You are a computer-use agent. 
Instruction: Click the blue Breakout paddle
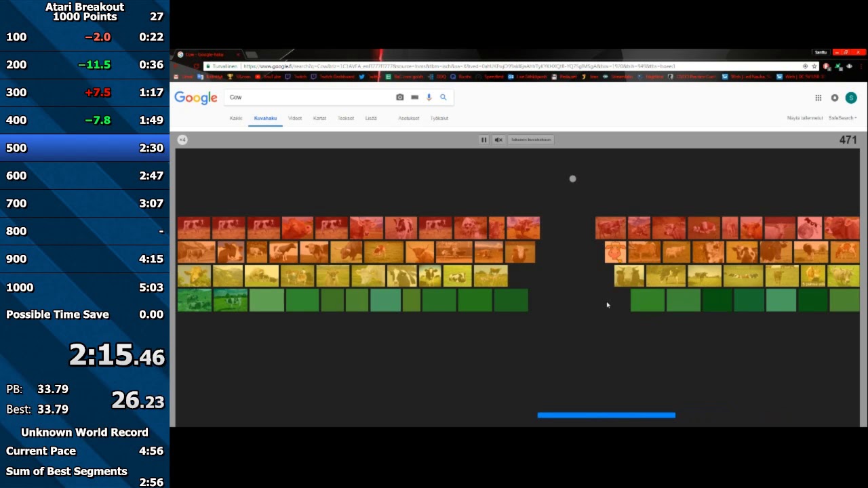[606, 415]
